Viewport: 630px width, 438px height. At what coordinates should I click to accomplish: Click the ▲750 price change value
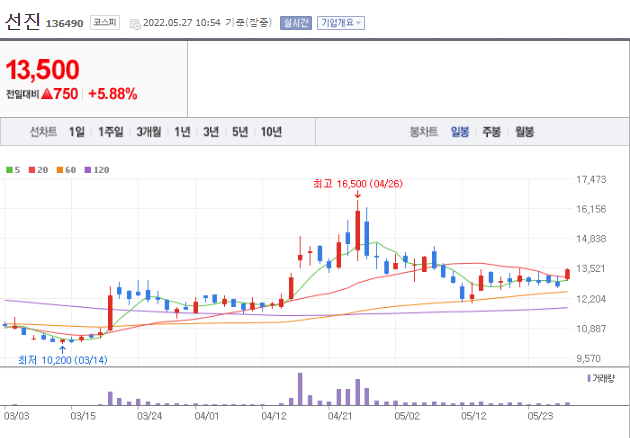coord(59,94)
